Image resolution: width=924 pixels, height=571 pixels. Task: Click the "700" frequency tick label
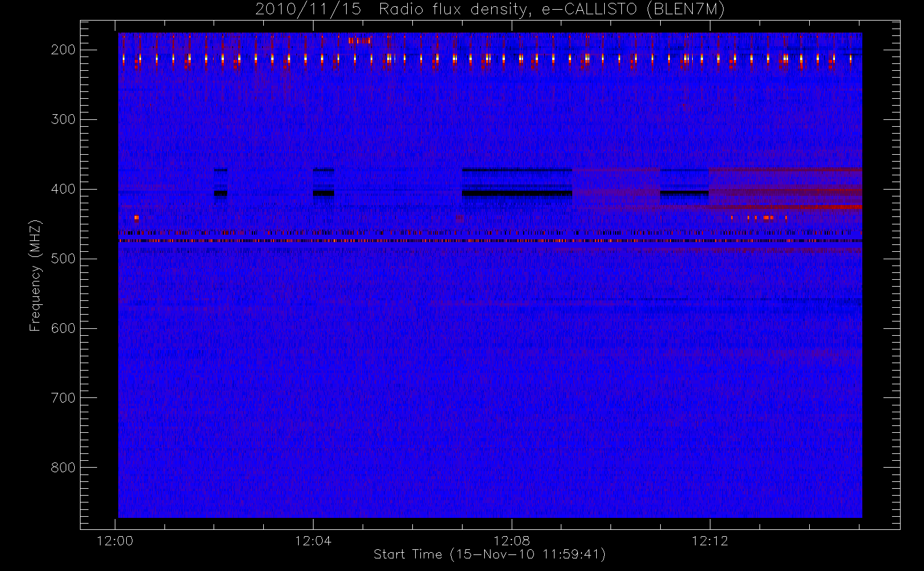(x=63, y=398)
